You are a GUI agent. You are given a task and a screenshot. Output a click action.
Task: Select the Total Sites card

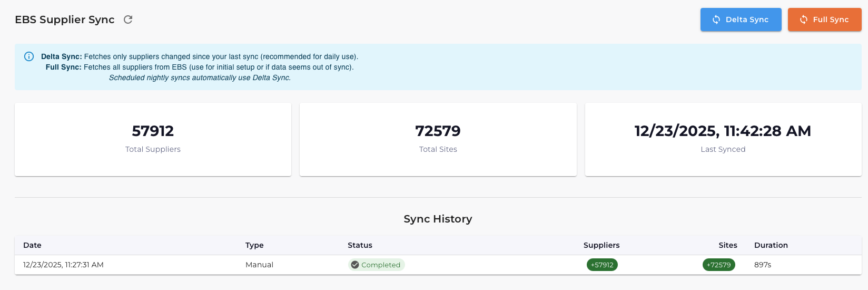click(x=438, y=139)
